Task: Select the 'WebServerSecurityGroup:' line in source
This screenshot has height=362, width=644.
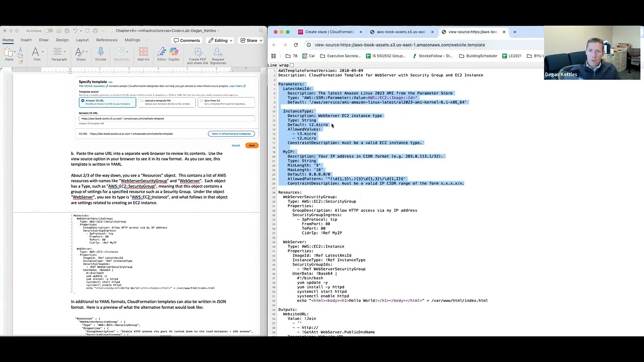Action: pyautogui.click(x=309, y=197)
